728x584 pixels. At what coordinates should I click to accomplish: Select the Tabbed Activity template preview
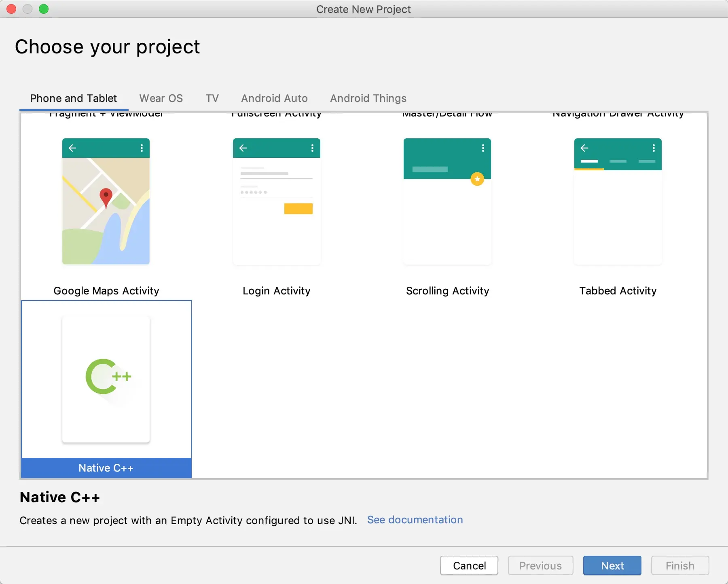point(618,201)
